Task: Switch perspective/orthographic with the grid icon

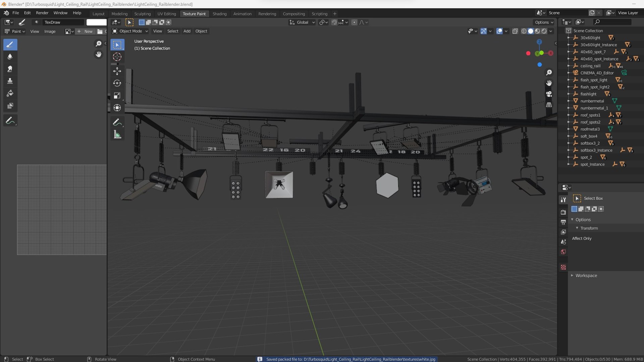Action: pyautogui.click(x=549, y=105)
